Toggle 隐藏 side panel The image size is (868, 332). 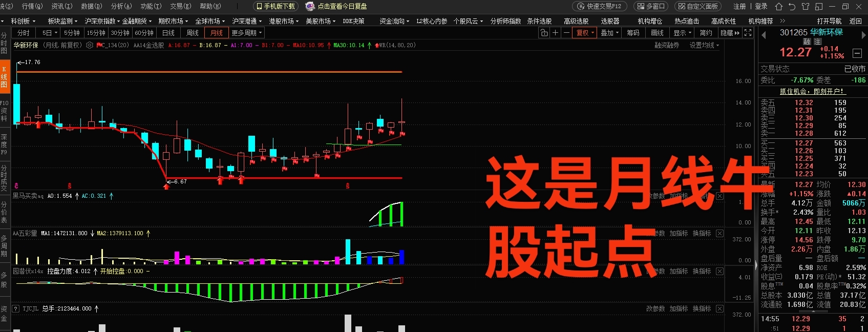pyautogui.click(x=730, y=33)
